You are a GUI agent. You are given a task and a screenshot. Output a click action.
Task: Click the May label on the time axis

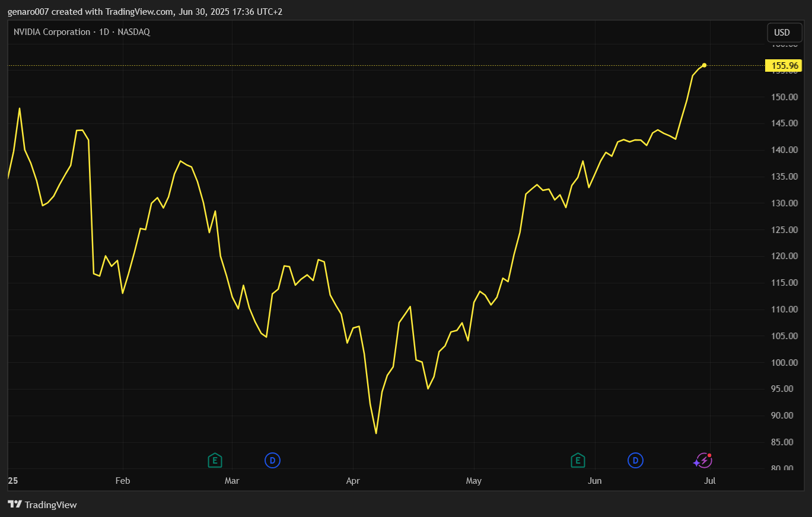tap(474, 481)
